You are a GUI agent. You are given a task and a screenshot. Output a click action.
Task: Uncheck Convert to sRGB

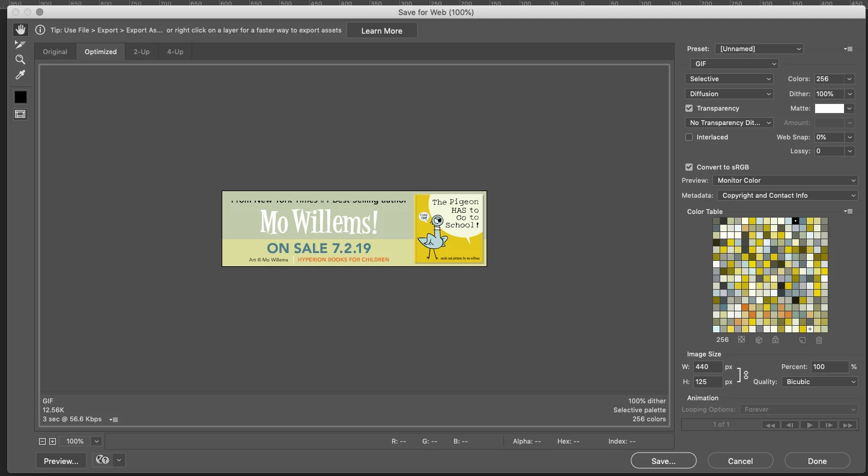(x=689, y=167)
